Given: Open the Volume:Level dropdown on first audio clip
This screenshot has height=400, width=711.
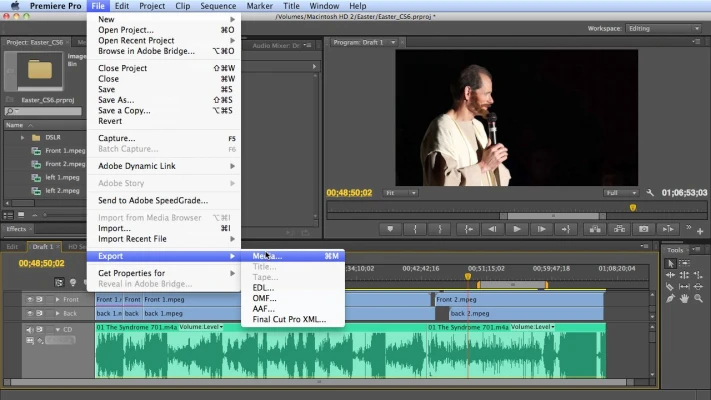Looking at the screenshot, I should [201, 327].
